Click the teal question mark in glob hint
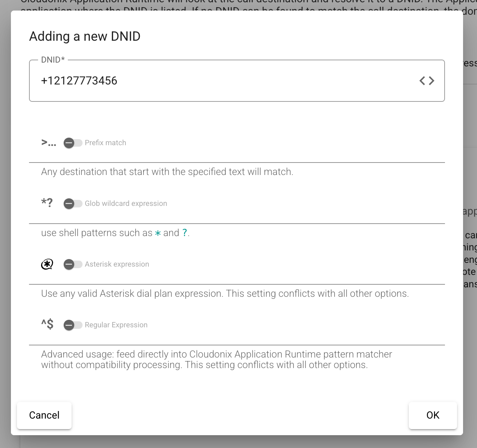The height and width of the screenshot is (448, 477). pyautogui.click(x=185, y=233)
